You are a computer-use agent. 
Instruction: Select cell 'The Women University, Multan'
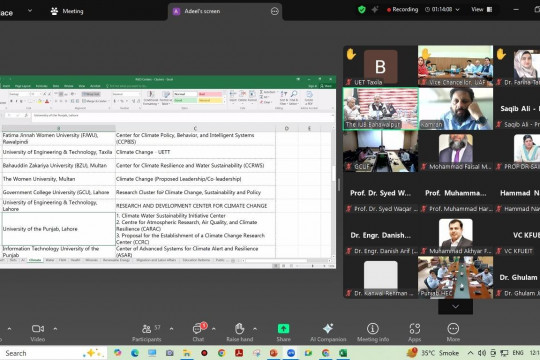tap(59, 179)
